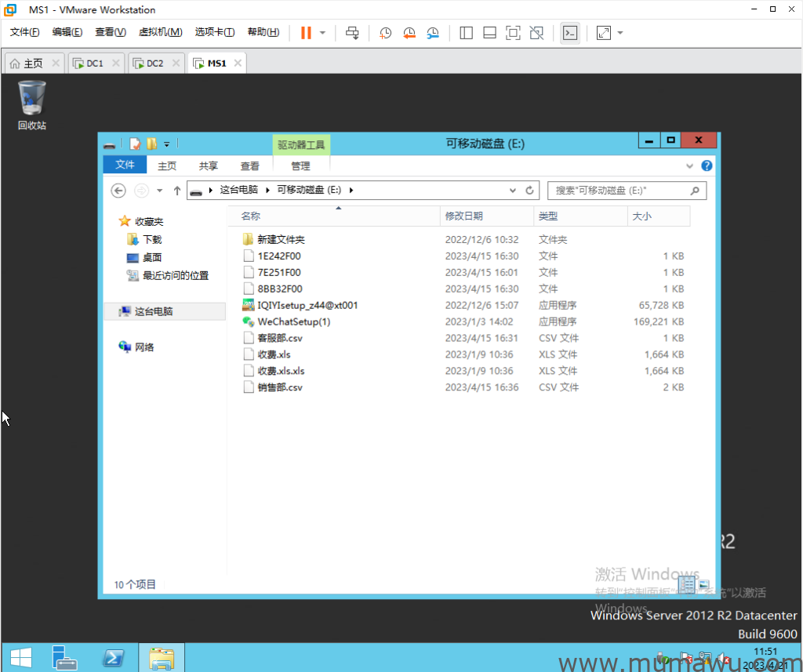Sort files by the 修改日期 column header
Screen dimensions: 803x672
(x=464, y=216)
